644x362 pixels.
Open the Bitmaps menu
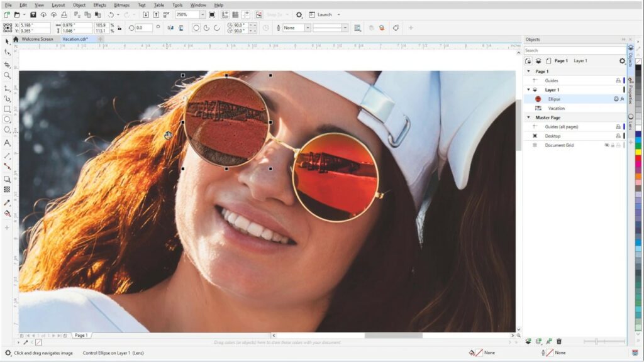[x=121, y=5]
